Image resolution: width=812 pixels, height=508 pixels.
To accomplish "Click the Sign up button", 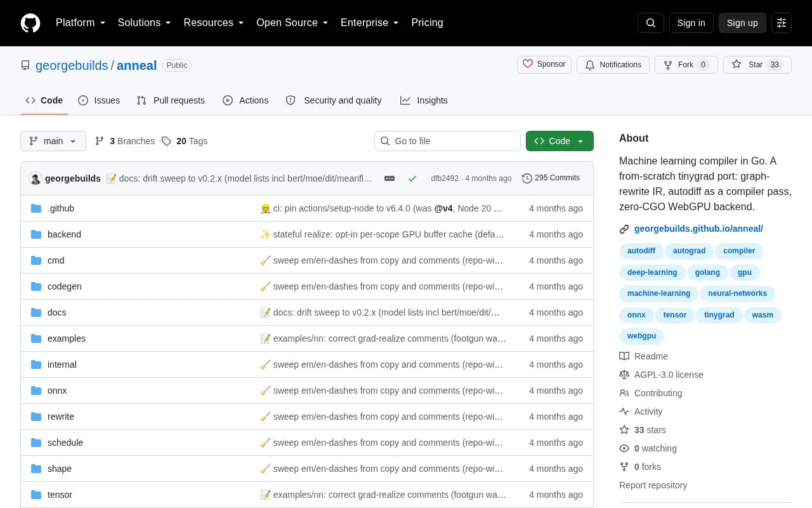I will click(x=742, y=23).
